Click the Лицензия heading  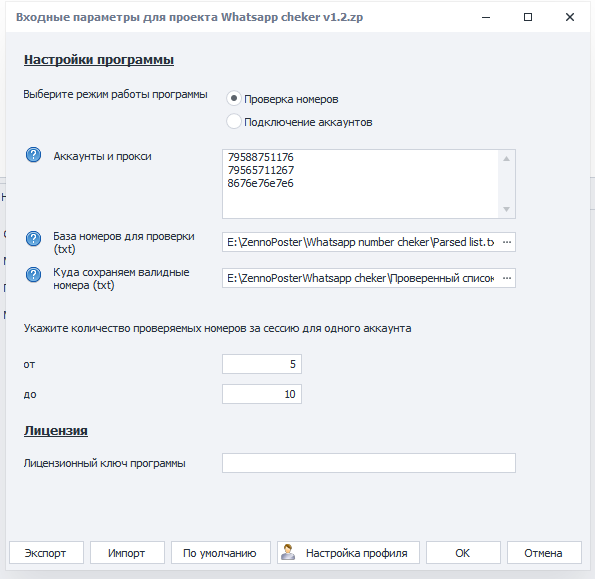(56, 431)
